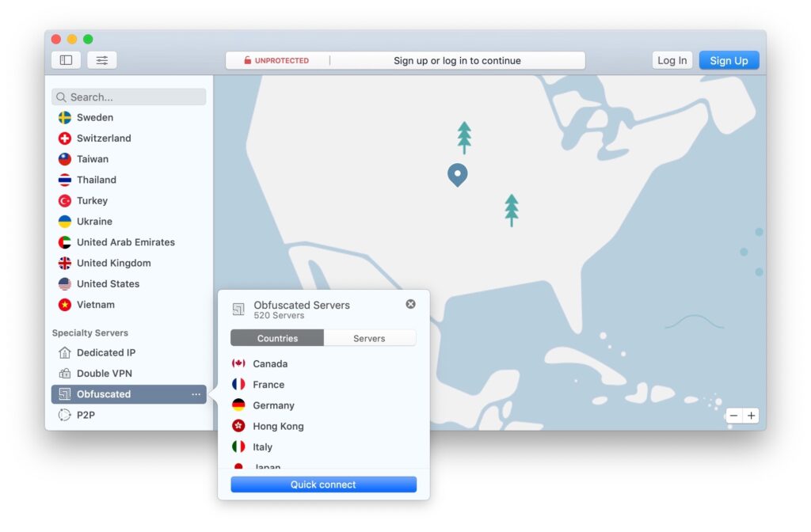Switch to the Servers tab

[369, 338]
